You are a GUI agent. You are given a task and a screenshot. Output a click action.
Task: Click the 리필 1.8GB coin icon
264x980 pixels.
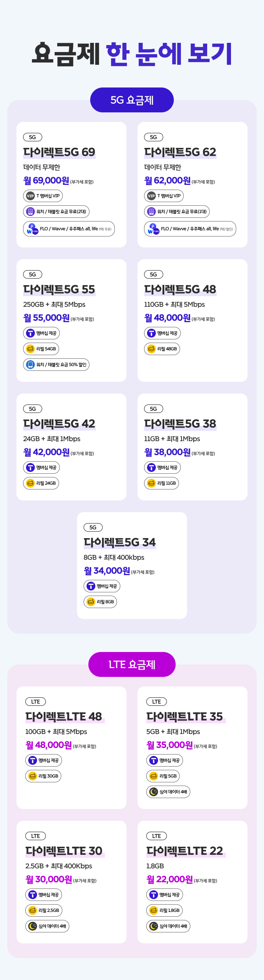point(154,910)
